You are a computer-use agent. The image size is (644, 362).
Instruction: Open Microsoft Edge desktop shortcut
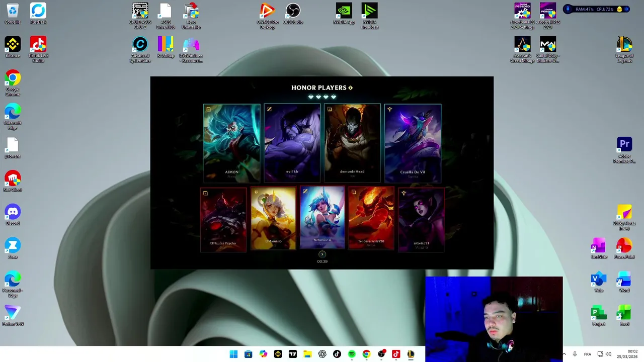(13, 117)
